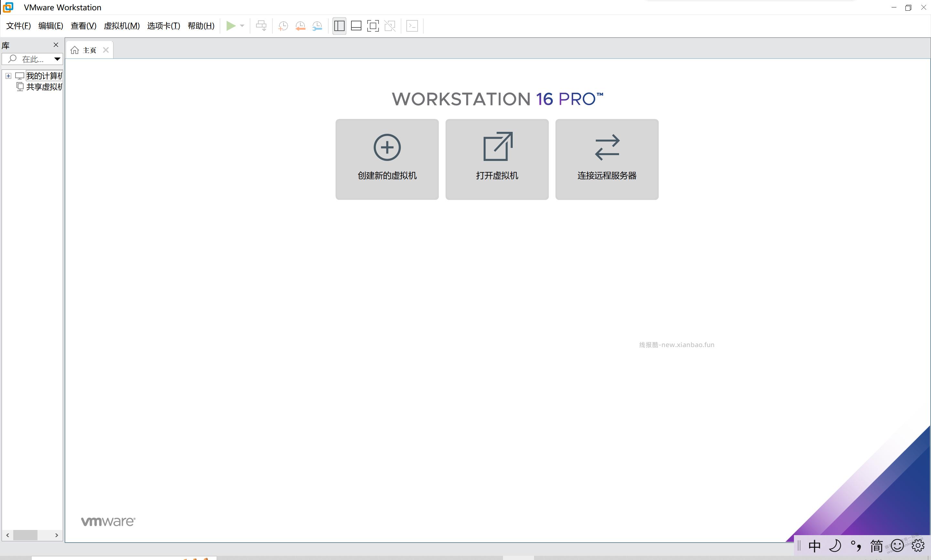931x560 pixels.
Task: Expand 我的计算机 in the library tree
Action: pos(8,76)
